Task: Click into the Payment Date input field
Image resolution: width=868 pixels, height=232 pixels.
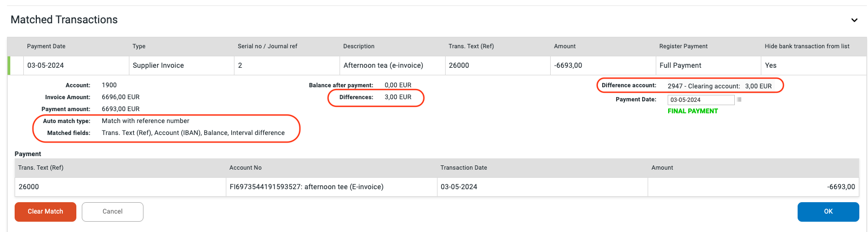Action: point(700,100)
